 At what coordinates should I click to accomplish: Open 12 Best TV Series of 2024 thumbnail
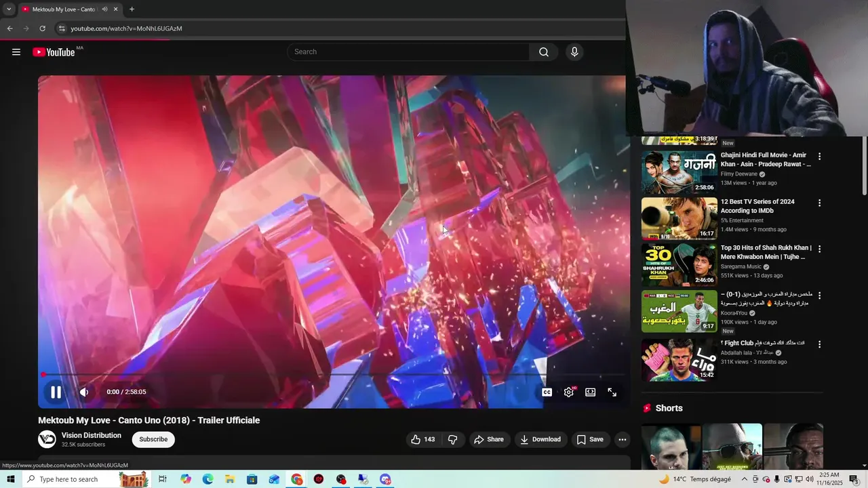pyautogui.click(x=679, y=219)
